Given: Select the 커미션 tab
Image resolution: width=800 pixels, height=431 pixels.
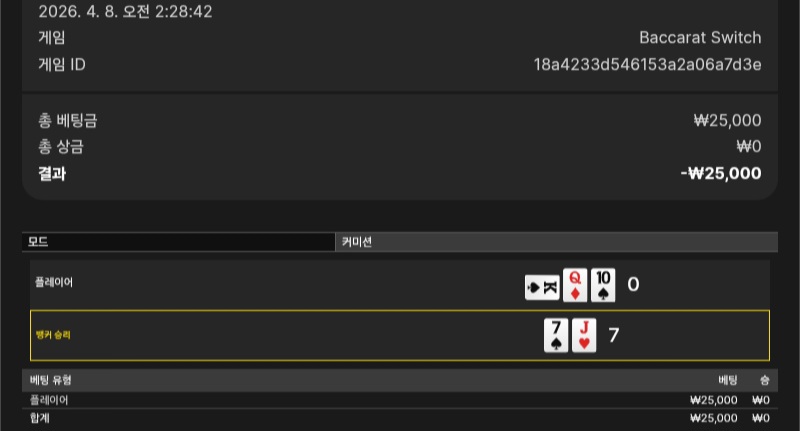Looking at the screenshot, I should pos(557,242).
